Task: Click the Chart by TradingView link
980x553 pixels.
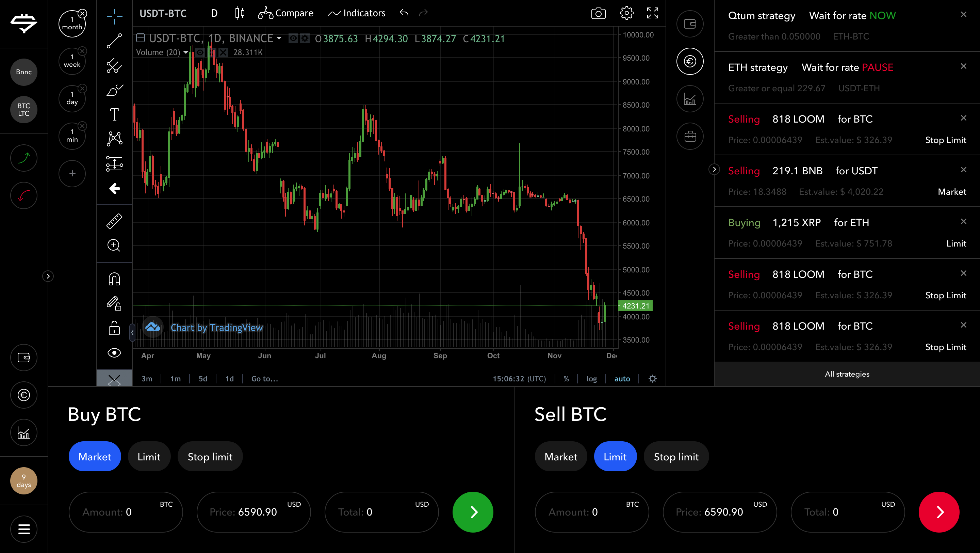Action: coord(216,328)
